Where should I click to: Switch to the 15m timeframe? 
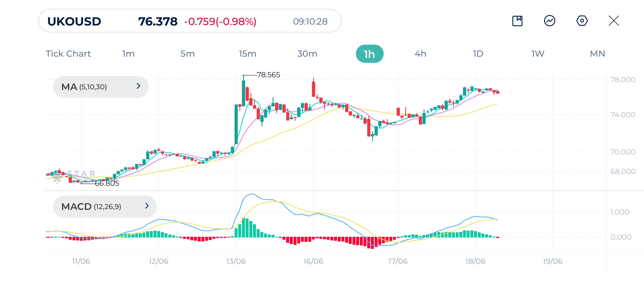coord(248,54)
